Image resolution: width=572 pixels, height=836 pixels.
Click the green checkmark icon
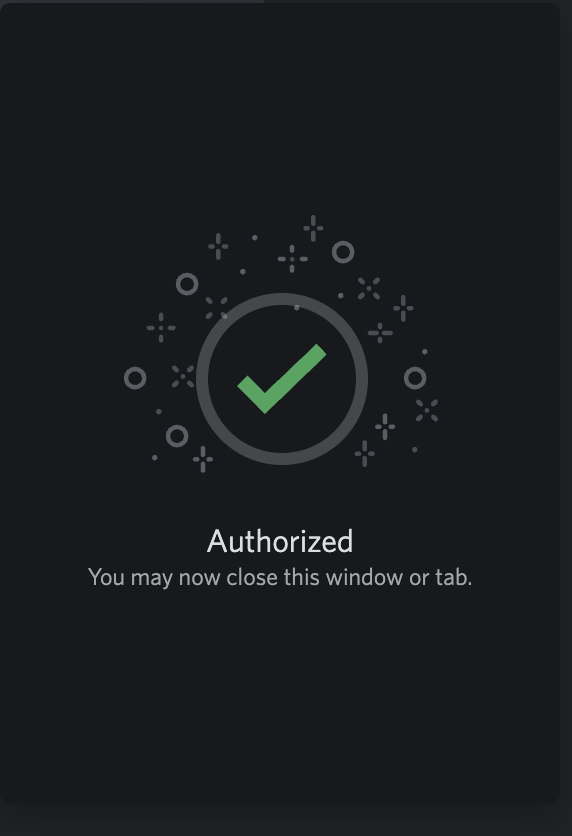(281, 379)
